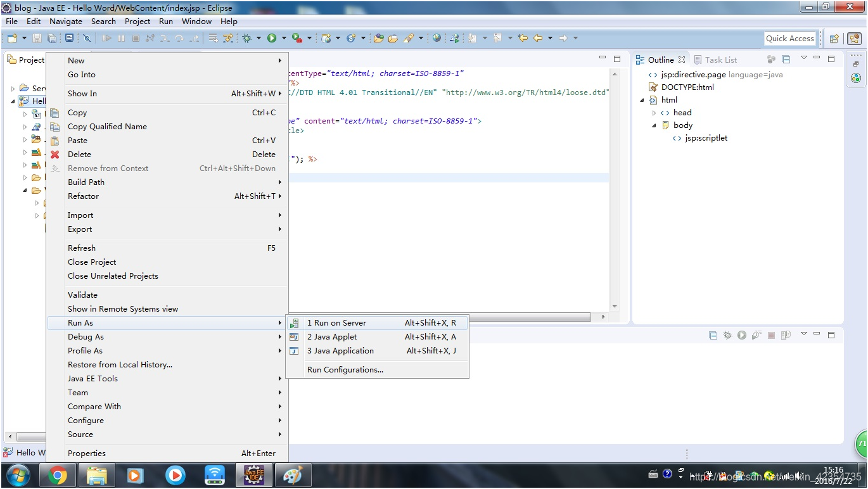Click the Open Perspective icon
868x489 pixels.
[834, 39]
